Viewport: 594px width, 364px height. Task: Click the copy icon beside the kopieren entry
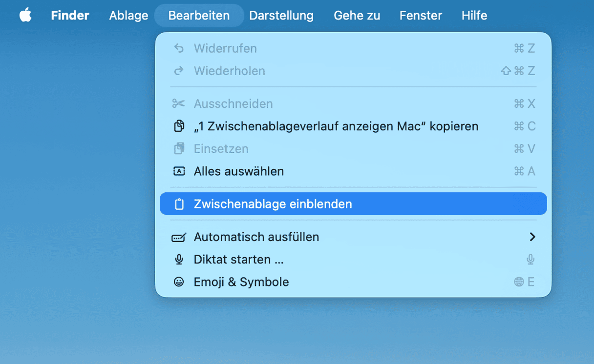pos(179,126)
